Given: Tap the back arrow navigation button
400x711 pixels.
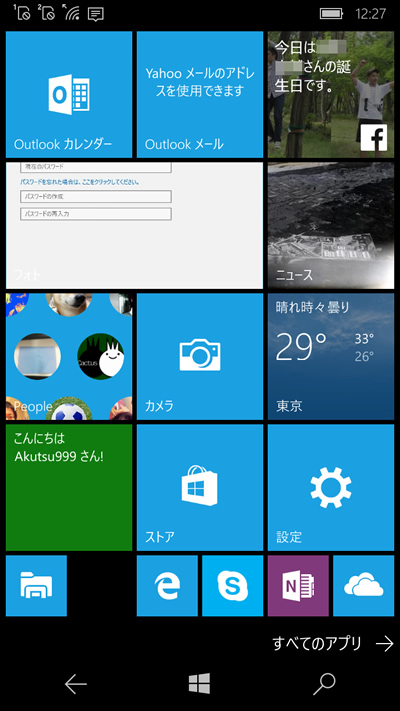Looking at the screenshot, I should pos(76,684).
